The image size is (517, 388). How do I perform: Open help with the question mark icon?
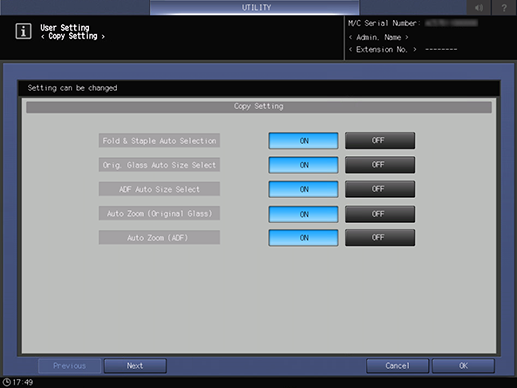pos(504,7)
